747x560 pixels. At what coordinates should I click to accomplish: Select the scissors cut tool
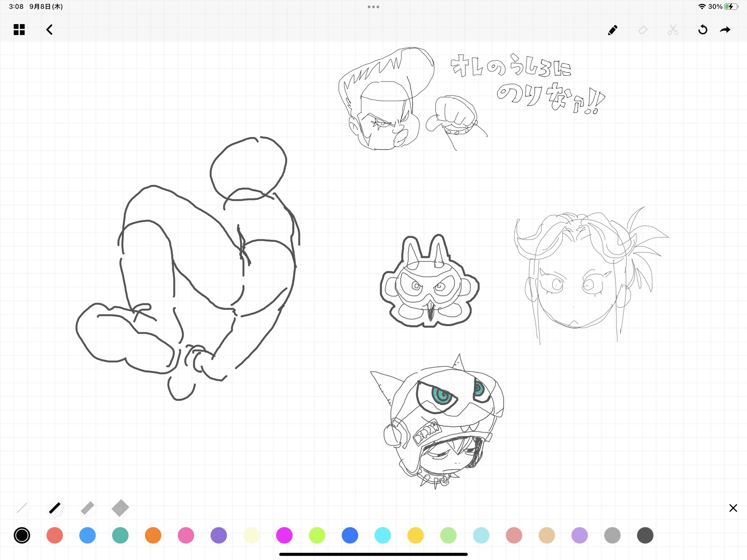click(673, 30)
